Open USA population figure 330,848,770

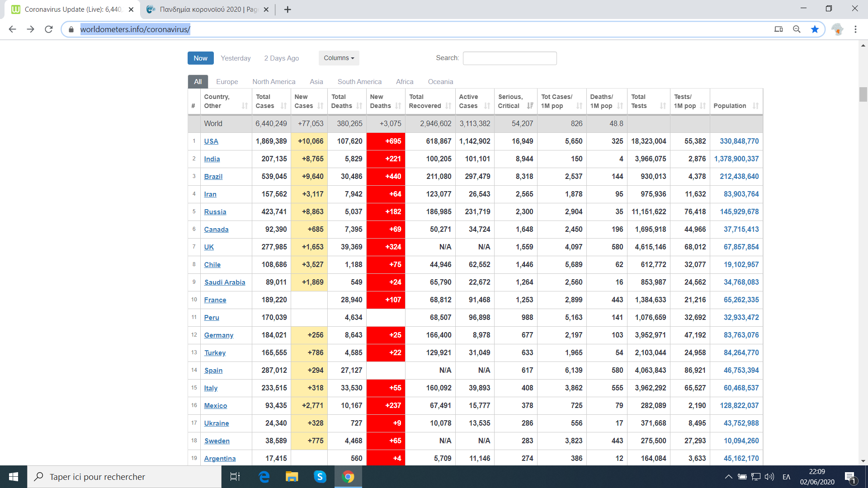739,141
